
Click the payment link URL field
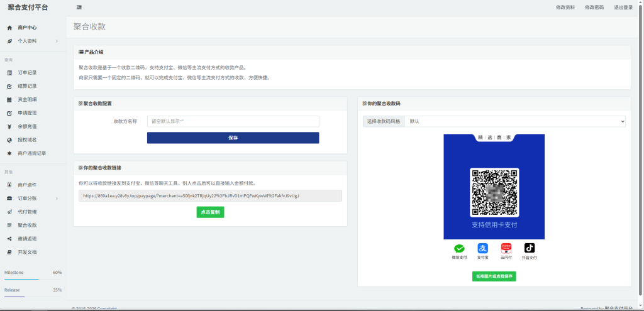tap(210, 195)
